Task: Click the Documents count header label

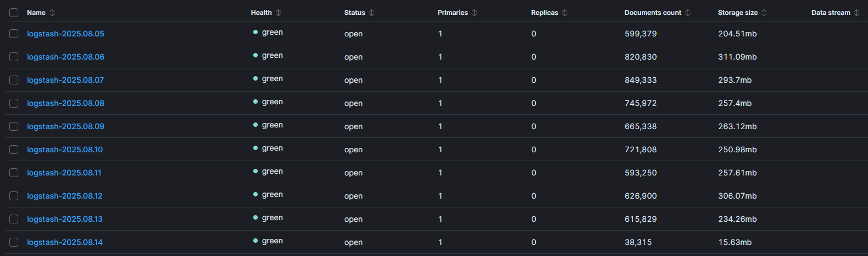Action: 653,13
